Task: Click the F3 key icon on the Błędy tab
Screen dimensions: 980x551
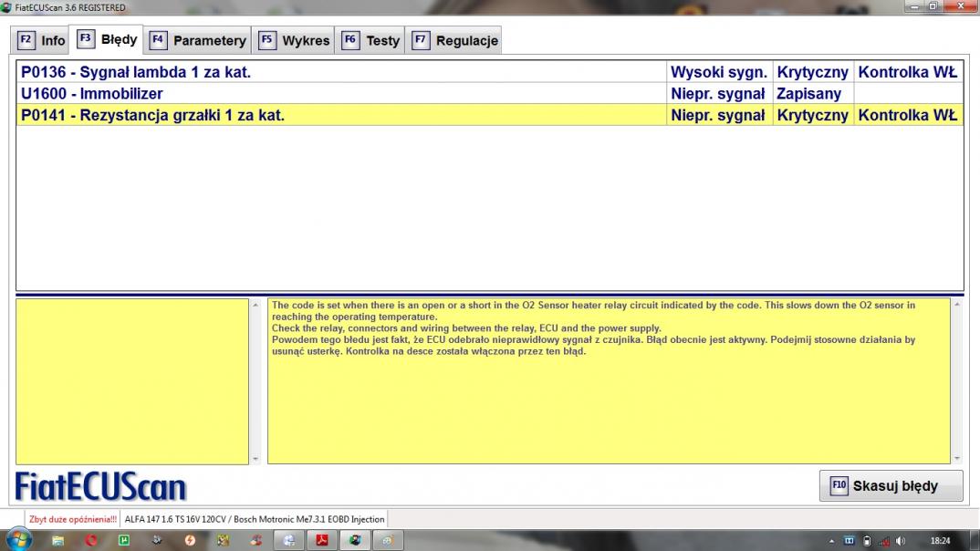Action: (86, 38)
